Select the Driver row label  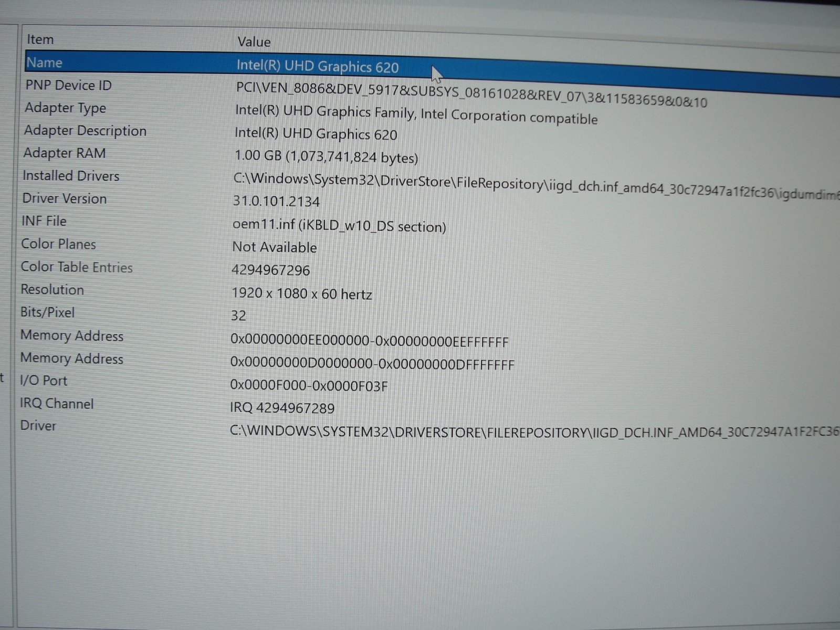pos(38,425)
